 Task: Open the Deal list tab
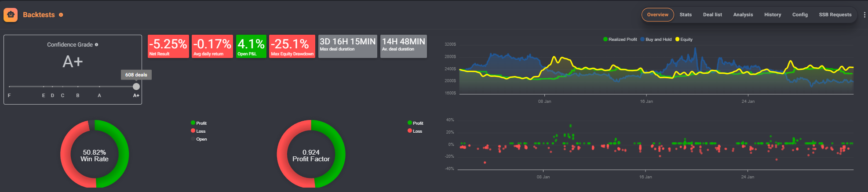[x=712, y=15]
